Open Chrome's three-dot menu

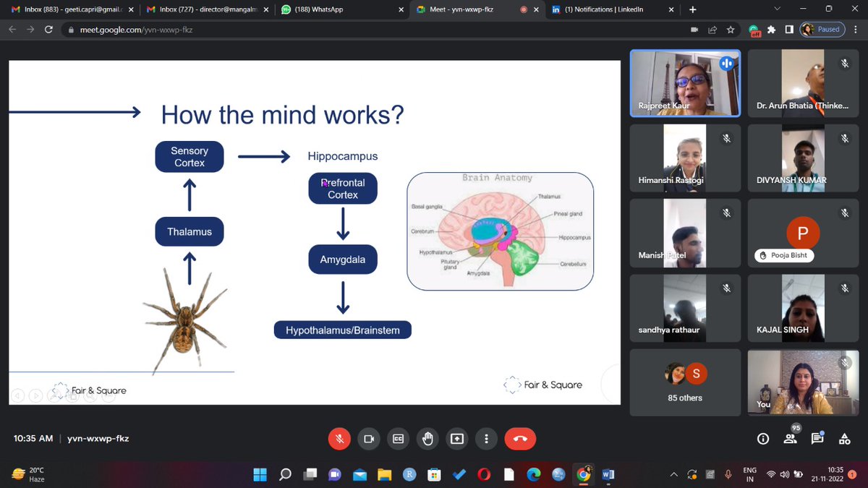[x=856, y=30]
